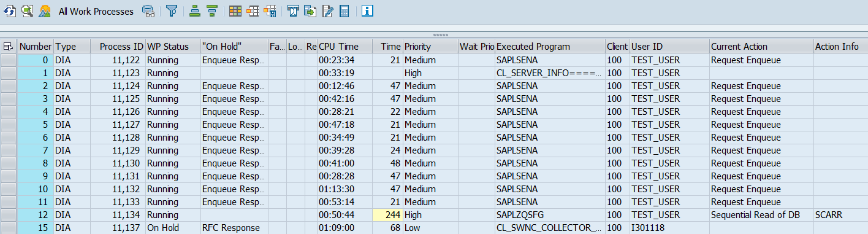Click SCARR in Action Info column
This screenshot has width=868, height=234.
click(x=840, y=215)
